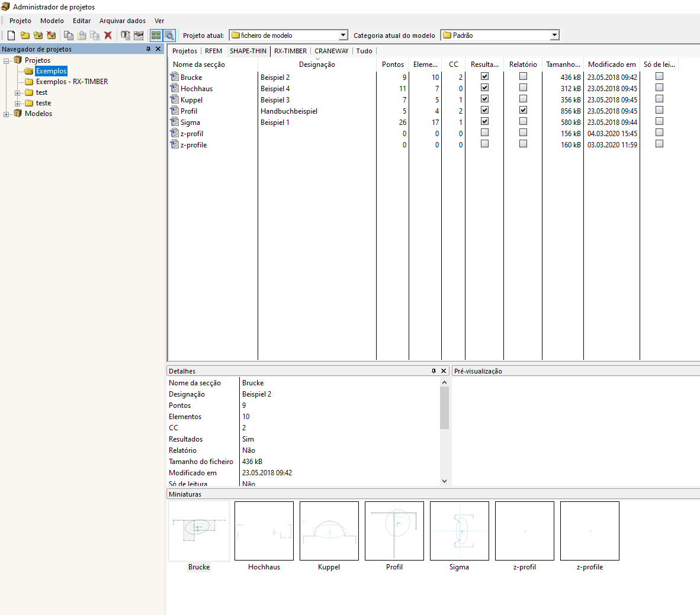
Task: Close the Detalhes panel
Action: tap(444, 371)
